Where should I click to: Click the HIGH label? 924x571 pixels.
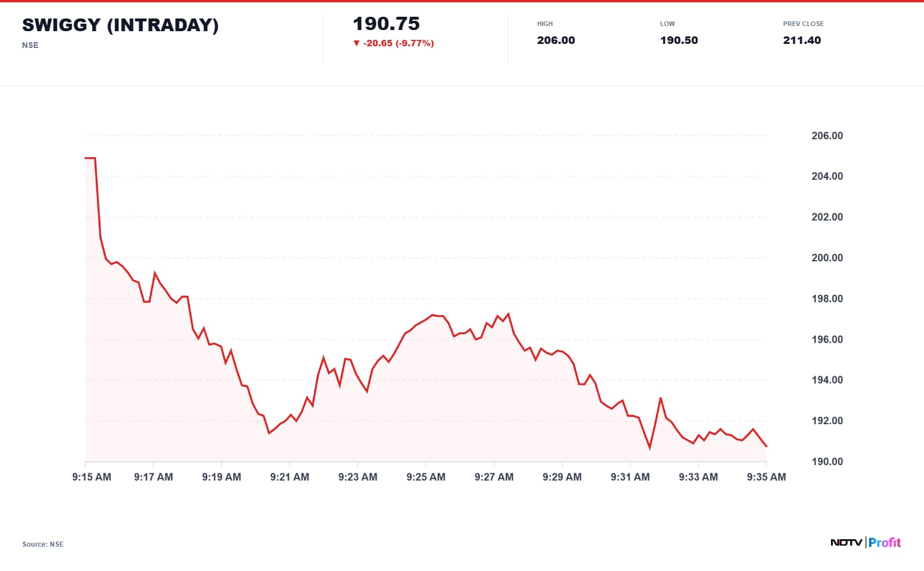point(545,24)
